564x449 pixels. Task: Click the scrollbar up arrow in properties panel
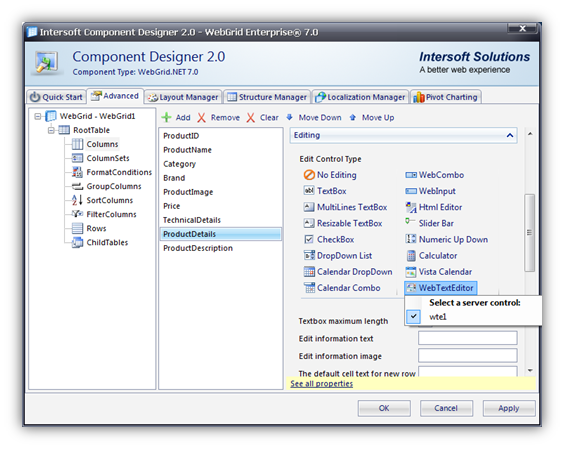coord(530,134)
